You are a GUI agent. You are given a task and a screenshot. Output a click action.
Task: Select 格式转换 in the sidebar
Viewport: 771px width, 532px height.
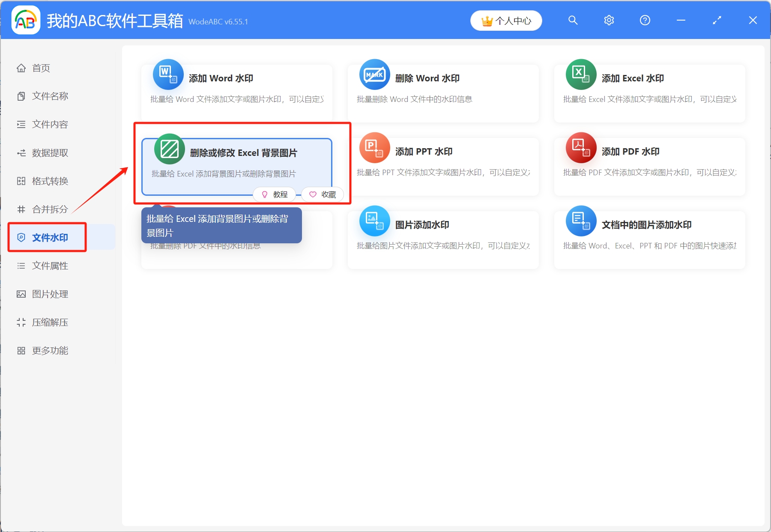tap(50, 181)
